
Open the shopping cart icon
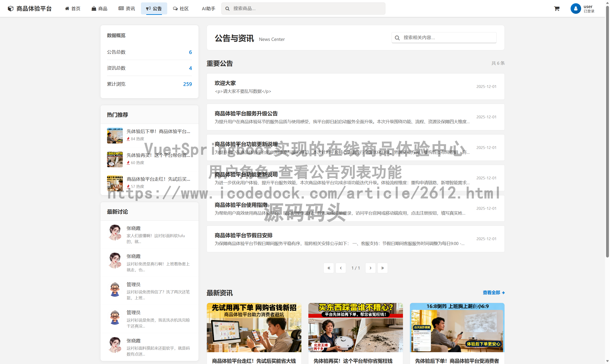point(557,8)
